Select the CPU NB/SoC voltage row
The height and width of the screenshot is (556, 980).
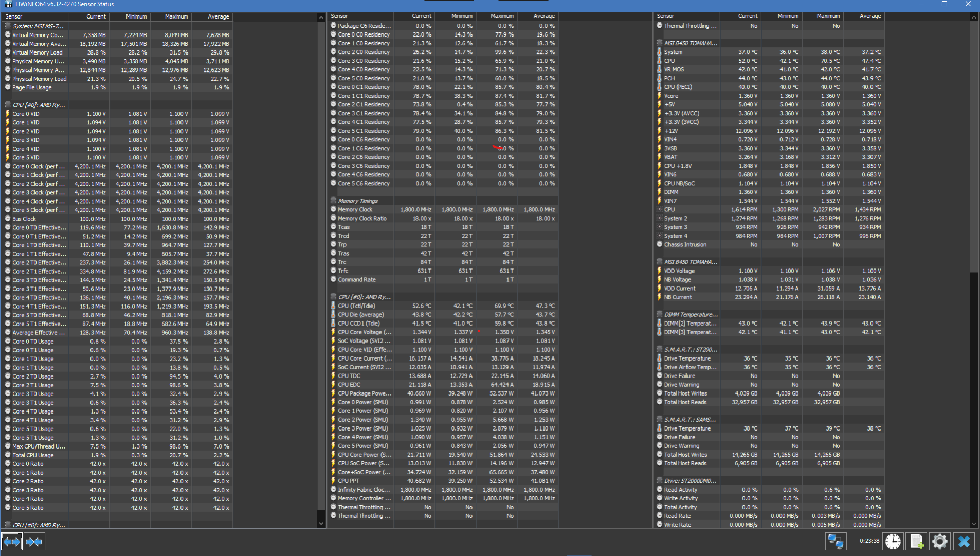coord(769,183)
